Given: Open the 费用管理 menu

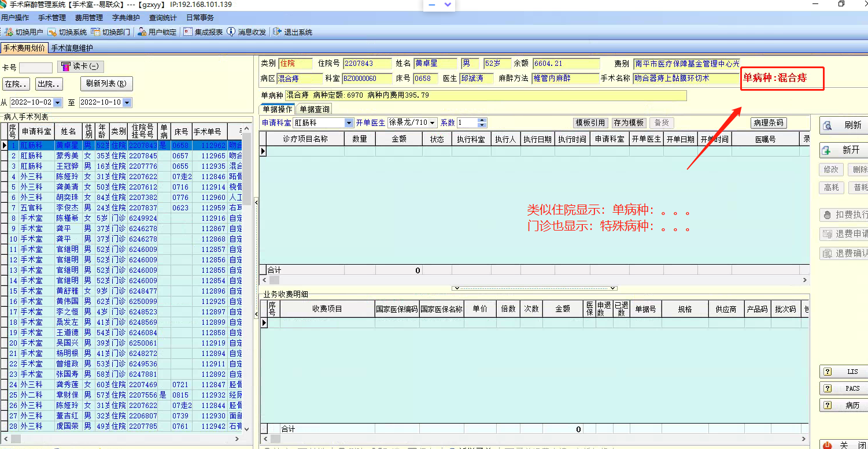Looking at the screenshot, I should click(x=89, y=18).
